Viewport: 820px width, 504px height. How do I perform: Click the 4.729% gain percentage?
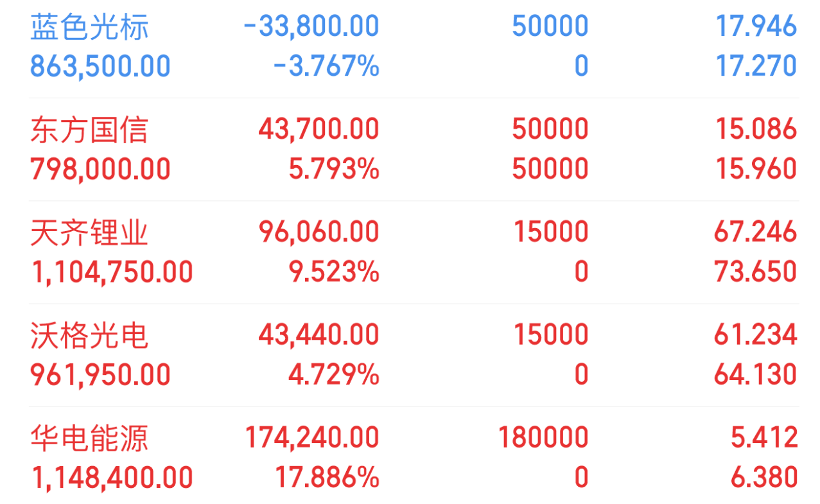coord(334,375)
